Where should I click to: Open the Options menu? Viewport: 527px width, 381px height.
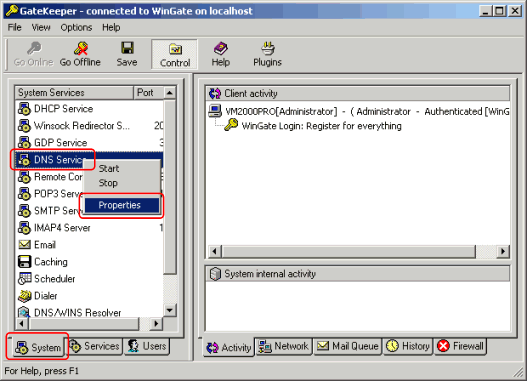click(x=76, y=27)
